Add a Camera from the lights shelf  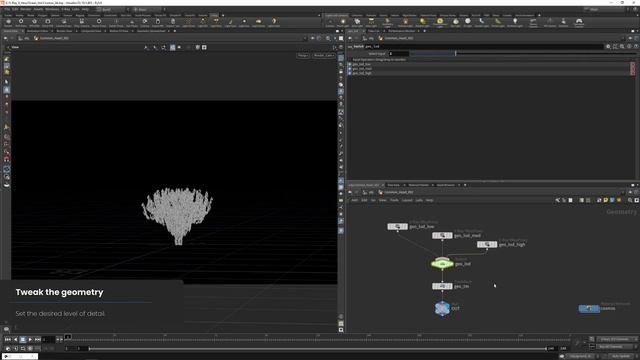pos(330,22)
